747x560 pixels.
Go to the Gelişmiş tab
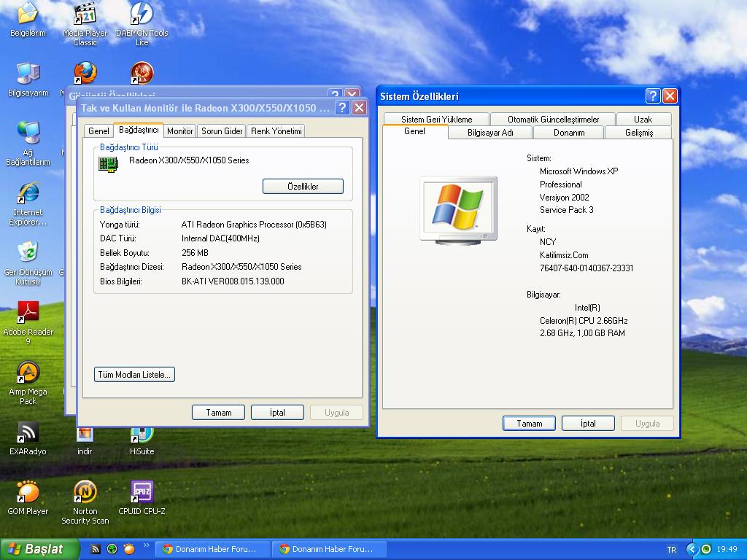pos(639,133)
